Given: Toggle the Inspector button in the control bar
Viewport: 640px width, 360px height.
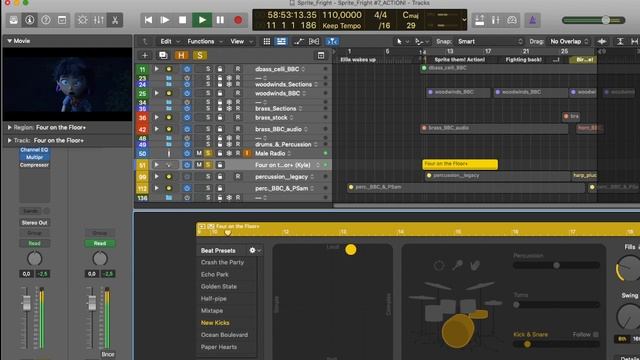Looking at the screenshot, I should pos(29,20).
